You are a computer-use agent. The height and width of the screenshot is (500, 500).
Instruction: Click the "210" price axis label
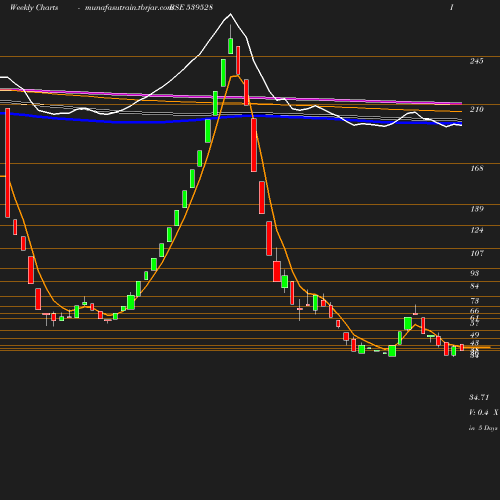coord(476,109)
